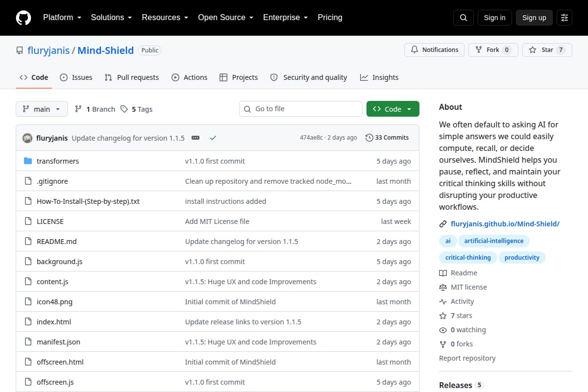Open the green Code dropdown button
This screenshot has width=588, height=392.
click(x=393, y=109)
